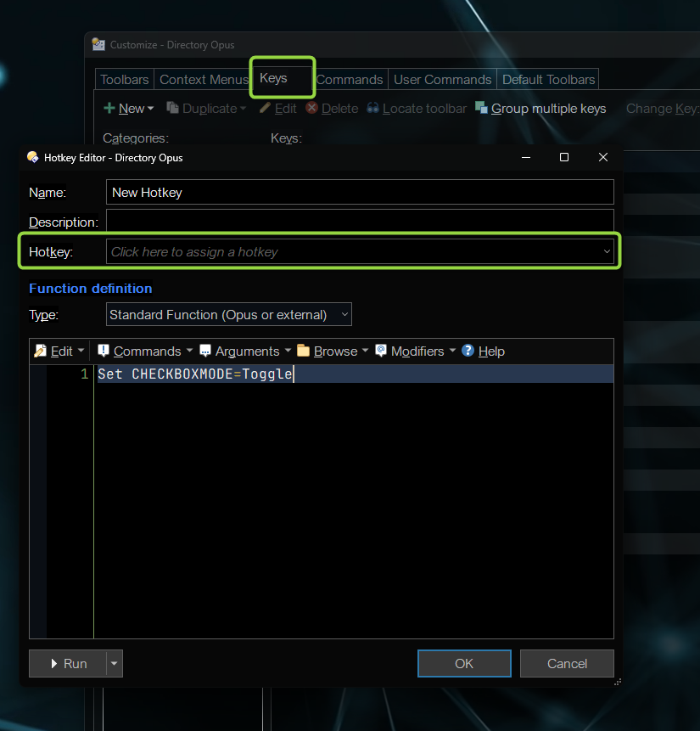Expand the Browse dropdown arrow

tap(365, 350)
